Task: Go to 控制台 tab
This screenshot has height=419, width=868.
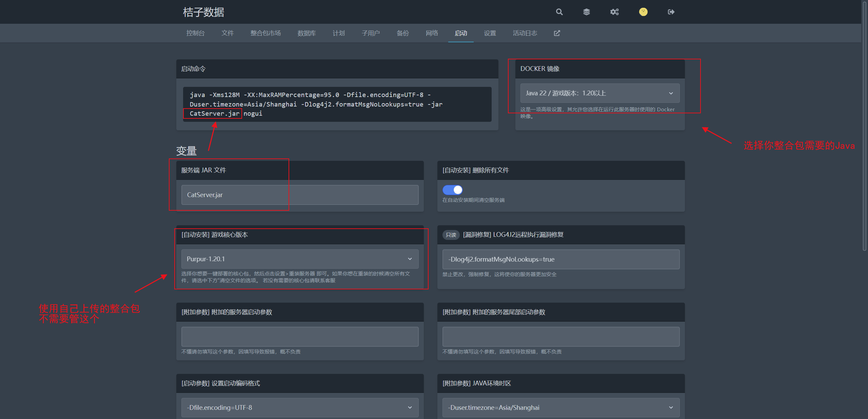Action: [196, 33]
